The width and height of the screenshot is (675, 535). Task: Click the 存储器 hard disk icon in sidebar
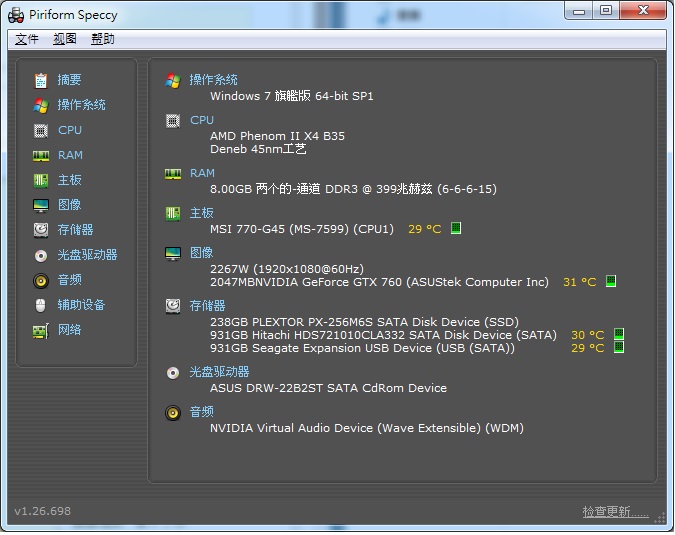41,230
